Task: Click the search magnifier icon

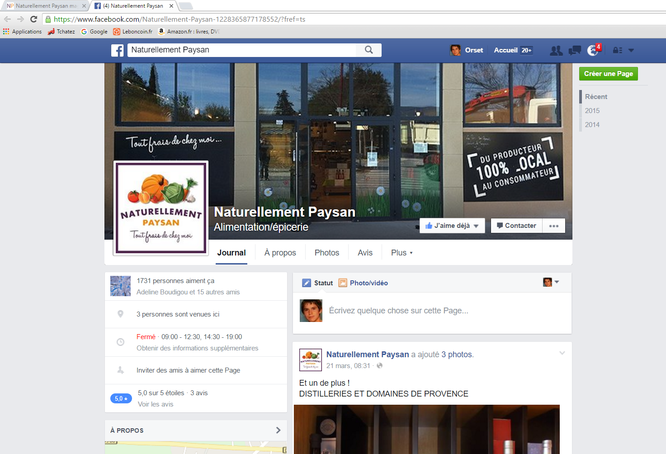Action: [369, 50]
